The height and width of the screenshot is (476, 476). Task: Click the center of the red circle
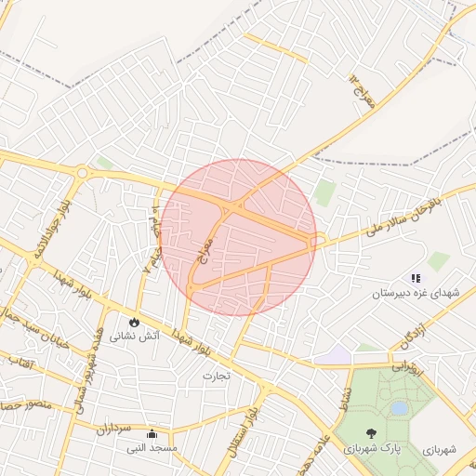click(238, 237)
